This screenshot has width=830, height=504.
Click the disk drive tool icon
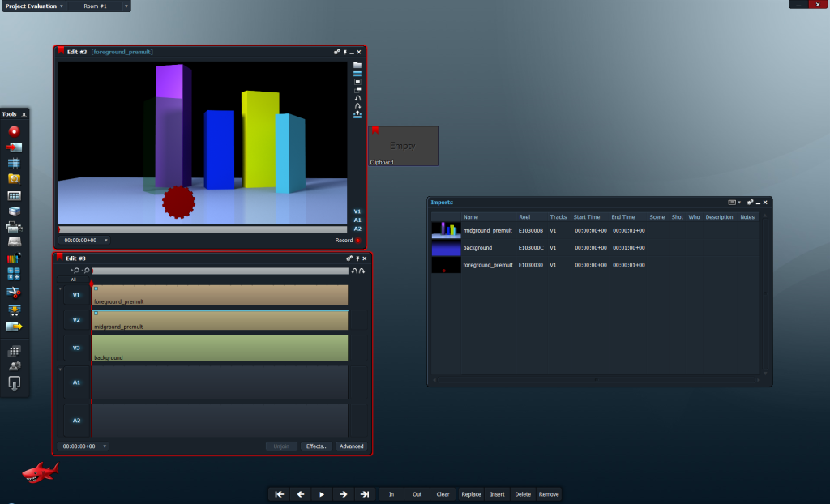tap(15, 242)
